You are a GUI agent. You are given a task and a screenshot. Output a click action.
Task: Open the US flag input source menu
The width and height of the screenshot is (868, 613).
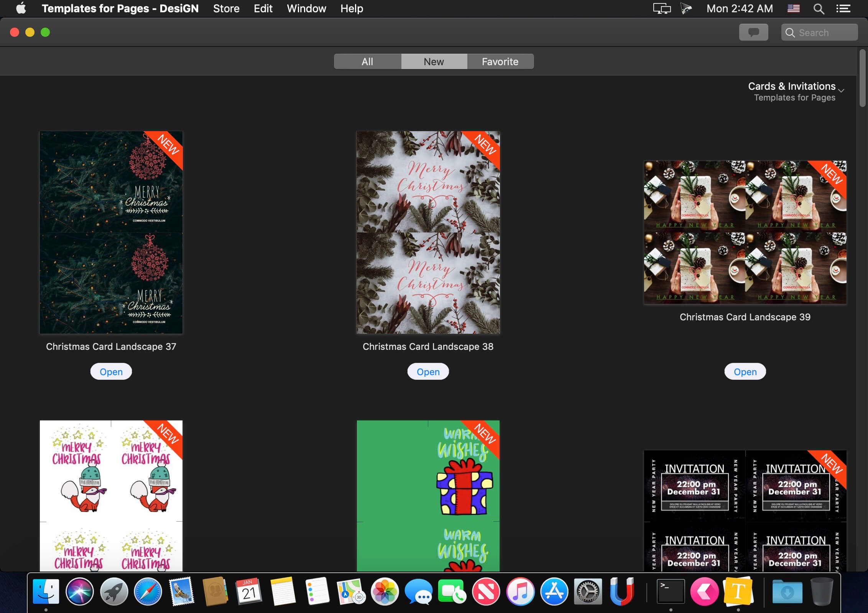pos(793,8)
